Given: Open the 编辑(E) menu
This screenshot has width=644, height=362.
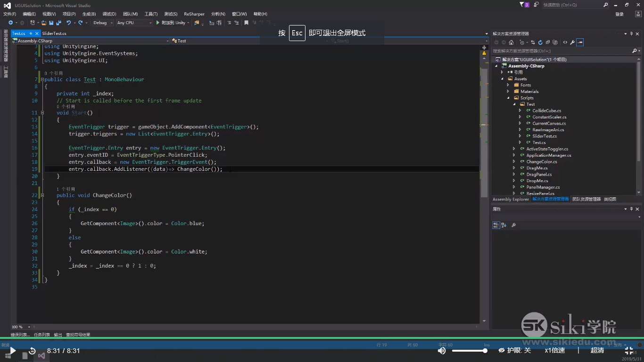Looking at the screenshot, I should coord(29,14).
